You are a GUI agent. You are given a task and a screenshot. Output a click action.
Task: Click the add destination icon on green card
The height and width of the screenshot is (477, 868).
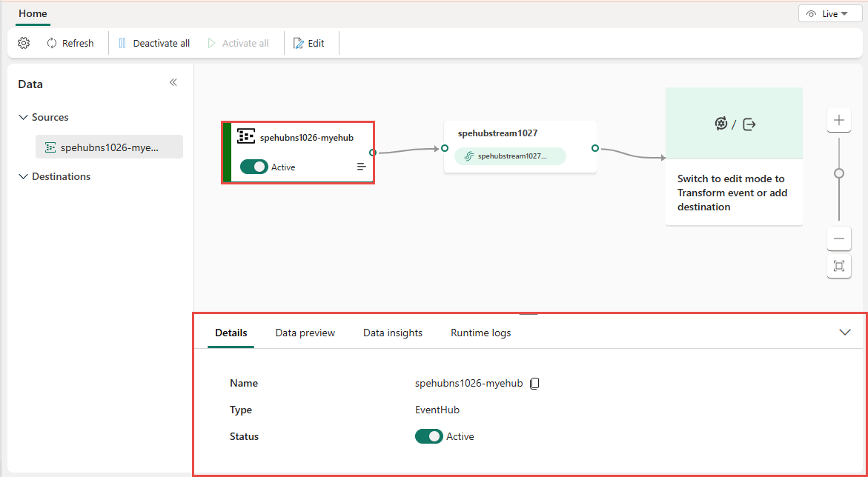749,124
